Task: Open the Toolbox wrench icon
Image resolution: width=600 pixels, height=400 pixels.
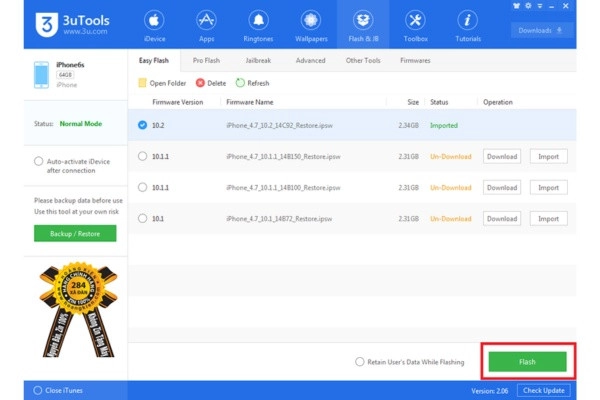Action: pyautogui.click(x=415, y=21)
